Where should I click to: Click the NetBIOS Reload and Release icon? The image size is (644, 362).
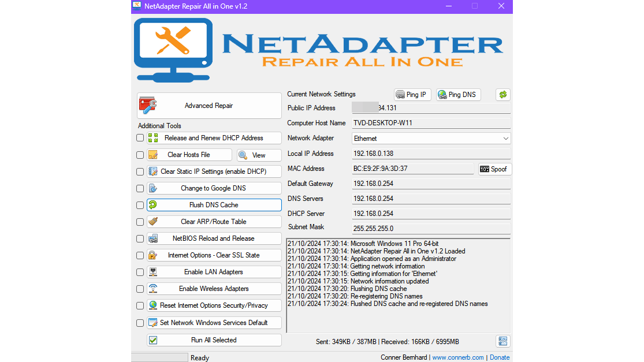coord(153,238)
